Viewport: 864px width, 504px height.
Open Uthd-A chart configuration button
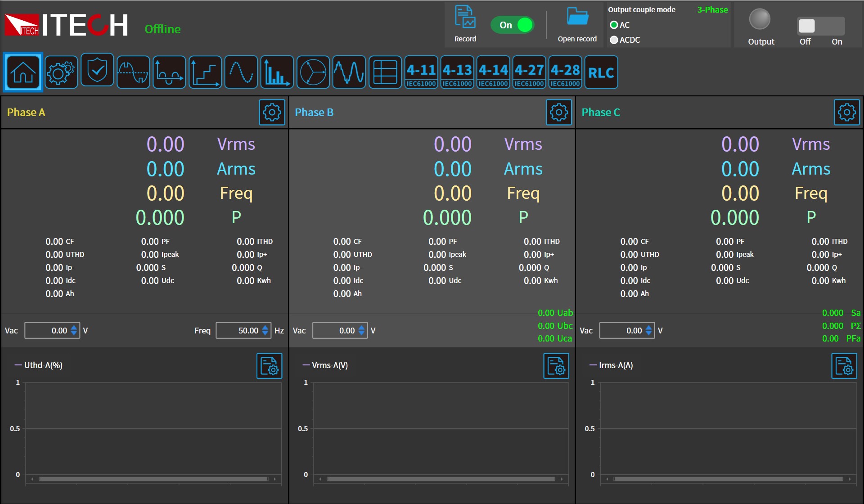pos(269,366)
